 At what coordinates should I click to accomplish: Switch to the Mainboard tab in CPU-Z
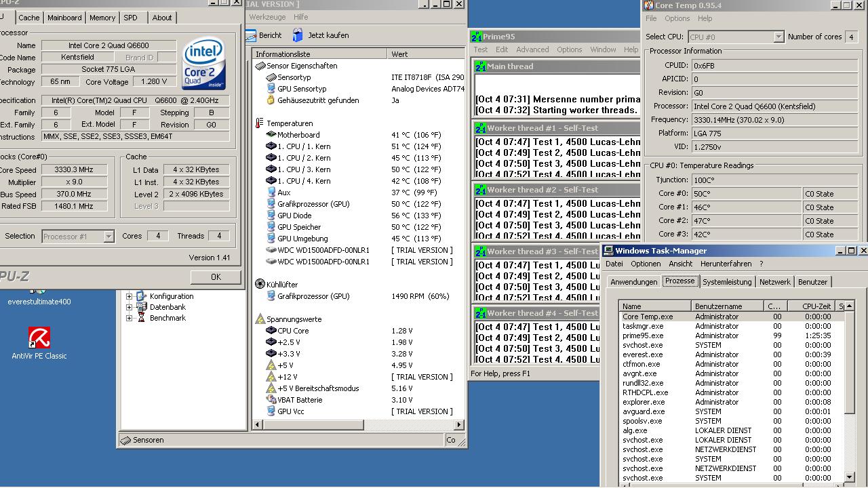tap(64, 18)
